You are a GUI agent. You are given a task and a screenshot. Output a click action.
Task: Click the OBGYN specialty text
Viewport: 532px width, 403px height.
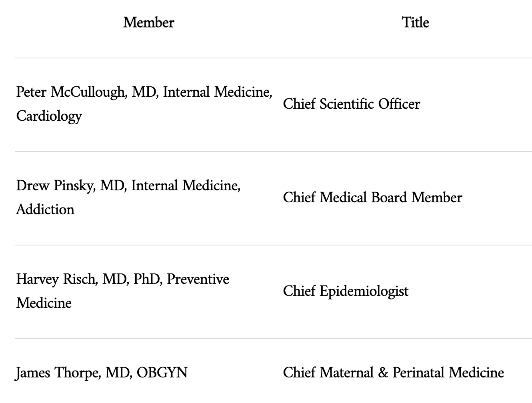[x=162, y=373]
